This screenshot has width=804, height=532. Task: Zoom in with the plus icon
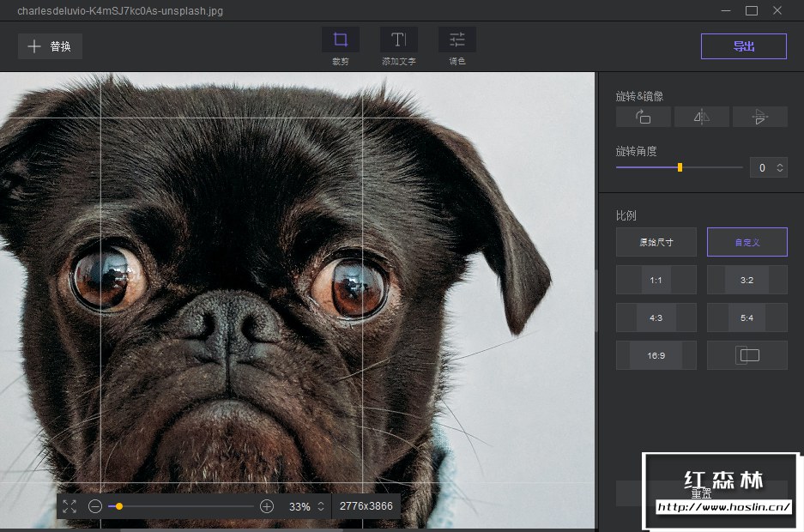[267, 506]
